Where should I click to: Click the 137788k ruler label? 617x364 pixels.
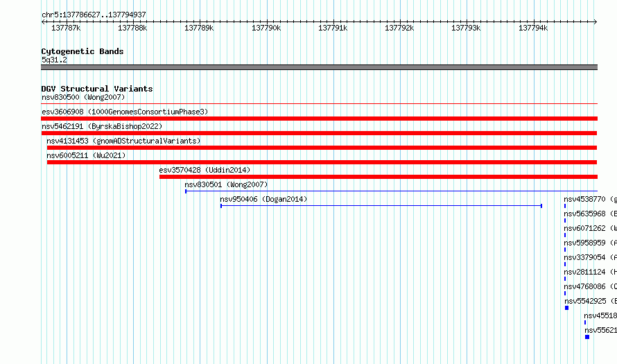[x=132, y=28]
